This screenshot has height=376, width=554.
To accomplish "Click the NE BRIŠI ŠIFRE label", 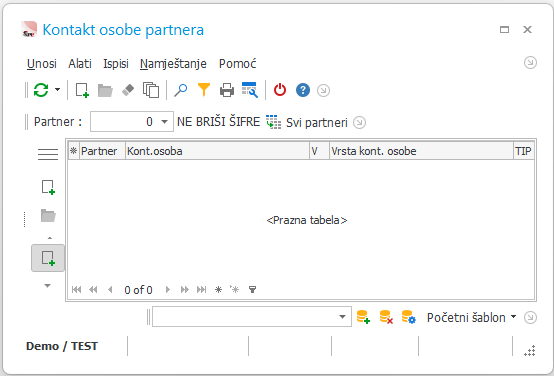I will 218,122.
